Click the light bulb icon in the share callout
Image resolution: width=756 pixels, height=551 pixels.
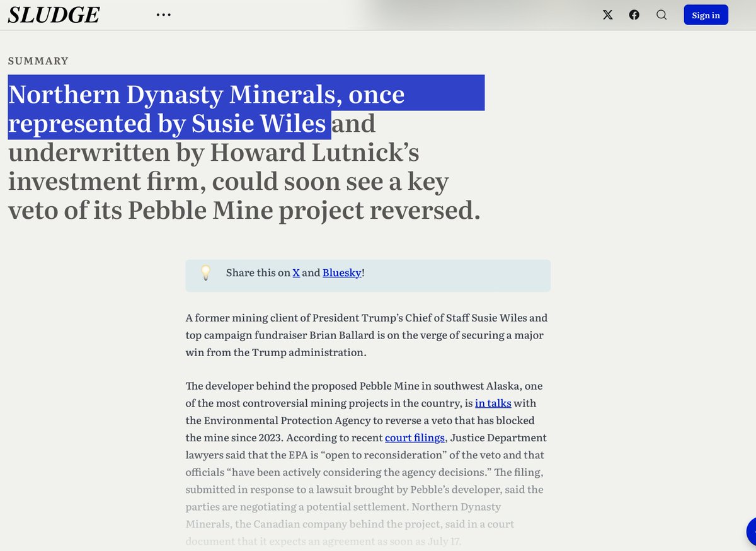(205, 272)
